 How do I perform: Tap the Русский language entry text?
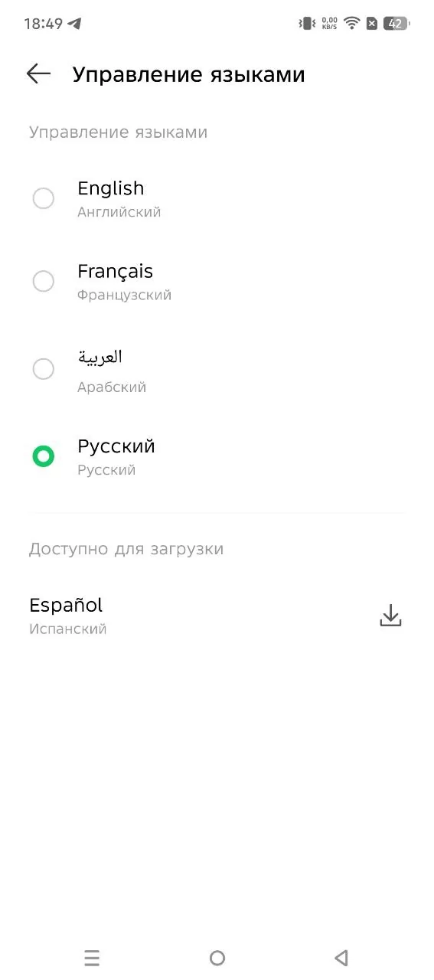tap(116, 446)
